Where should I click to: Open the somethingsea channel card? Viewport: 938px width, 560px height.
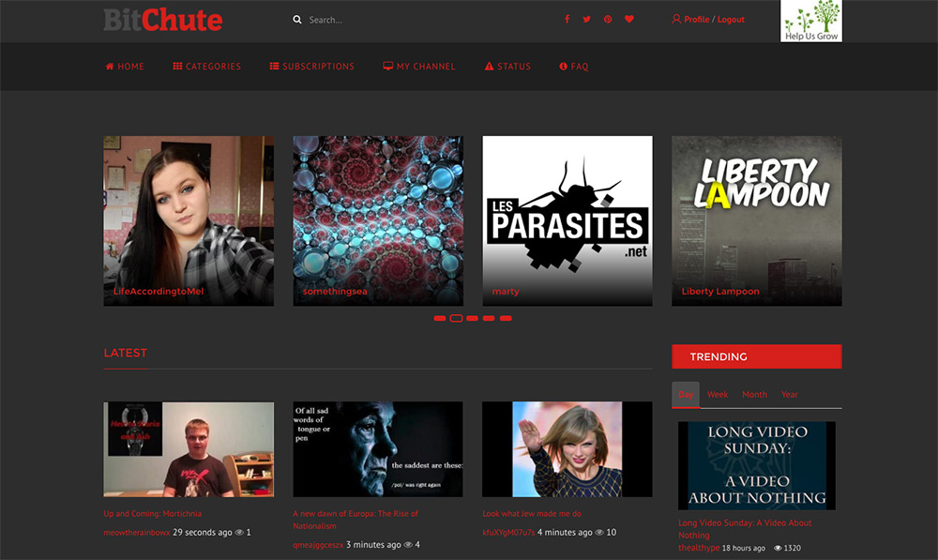point(378,220)
